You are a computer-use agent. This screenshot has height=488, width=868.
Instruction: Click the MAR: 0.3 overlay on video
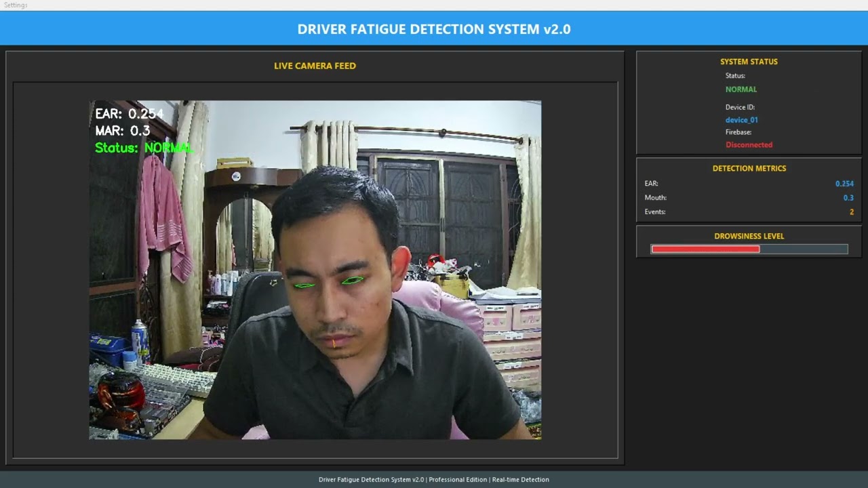pos(123,131)
